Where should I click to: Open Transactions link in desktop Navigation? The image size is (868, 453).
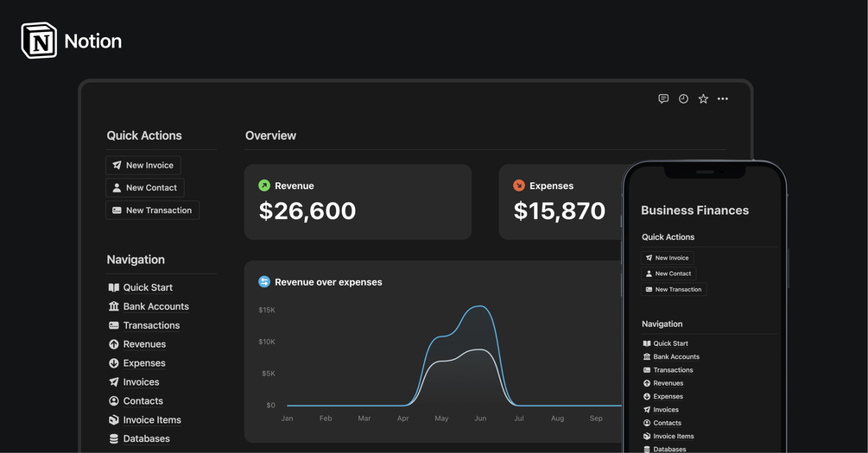pyautogui.click(x=151, y=325)
